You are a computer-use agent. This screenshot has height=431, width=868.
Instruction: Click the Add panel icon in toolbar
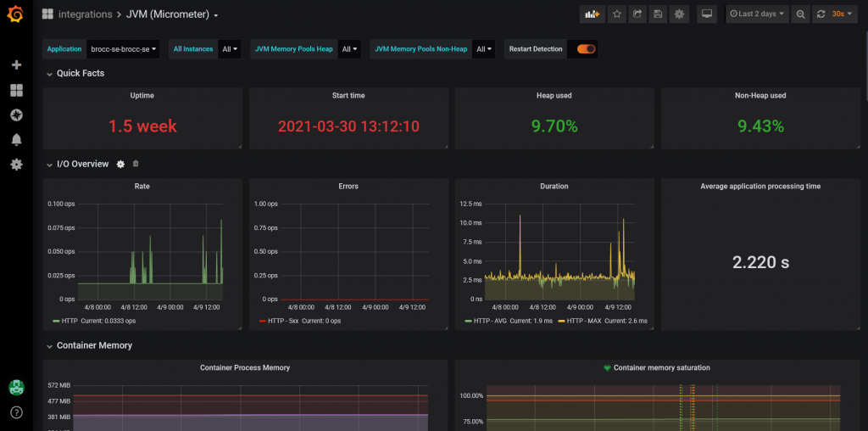[x=592, y=14]
